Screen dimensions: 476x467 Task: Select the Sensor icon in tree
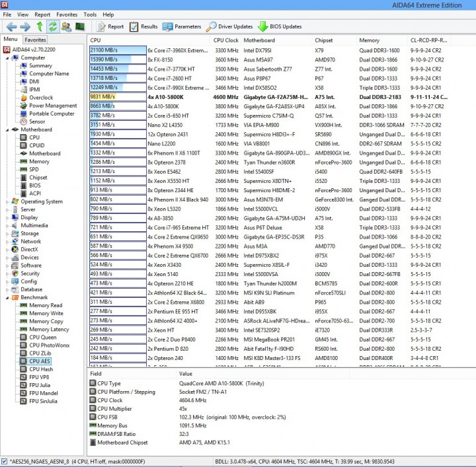[x=24, y=122]
